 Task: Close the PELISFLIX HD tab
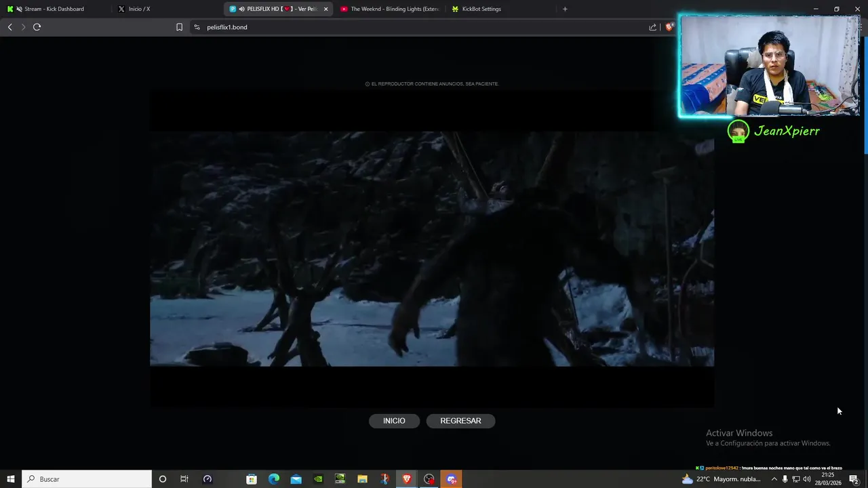[x=326, y=9]
